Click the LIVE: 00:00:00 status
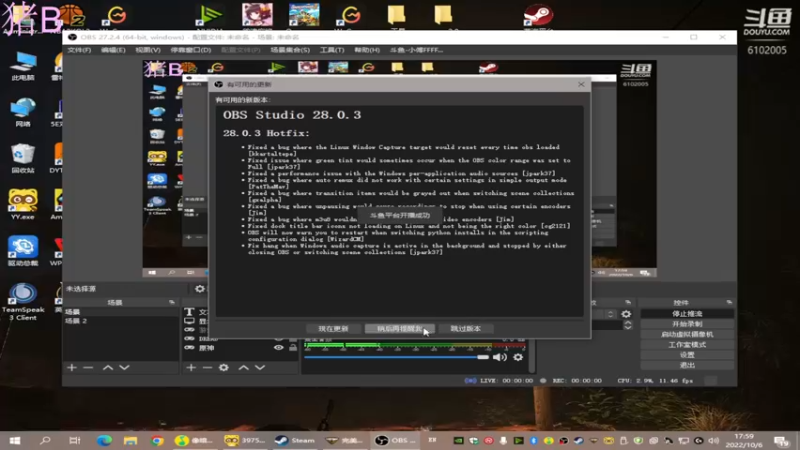This screenshot has height=450, width=800. tap(506, 381)
